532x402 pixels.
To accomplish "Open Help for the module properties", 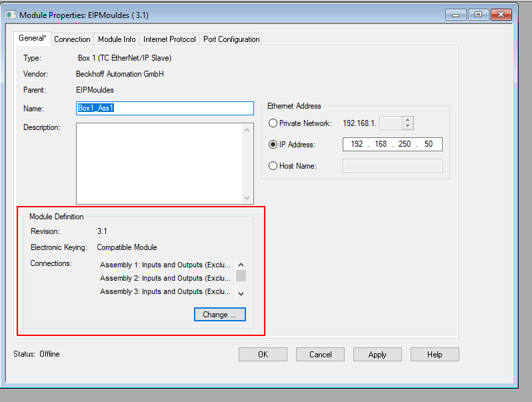I will [435, 355].
